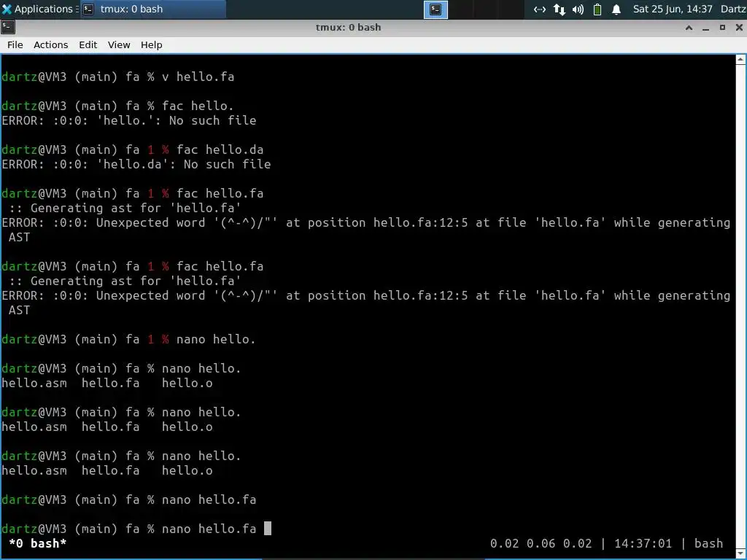
Task: Close the tmux terminal window
Action: tap(739, 28)
